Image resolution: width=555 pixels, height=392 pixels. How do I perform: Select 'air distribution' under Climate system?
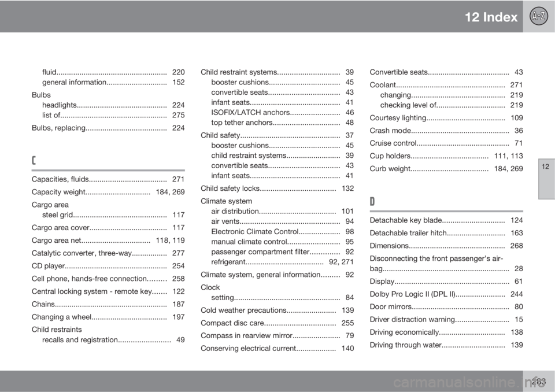click(283, 211)
